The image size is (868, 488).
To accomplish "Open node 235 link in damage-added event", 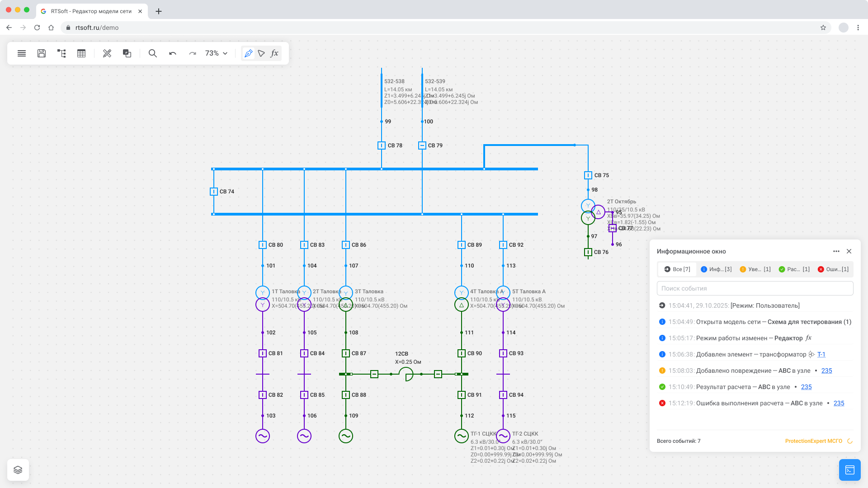I will pyautogui.click(x=827, y=371).
